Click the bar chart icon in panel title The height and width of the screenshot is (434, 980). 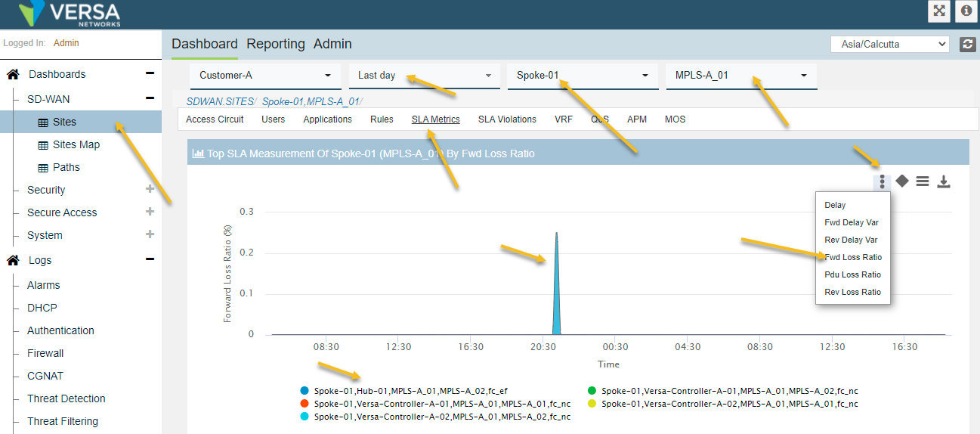coord(199,153)
